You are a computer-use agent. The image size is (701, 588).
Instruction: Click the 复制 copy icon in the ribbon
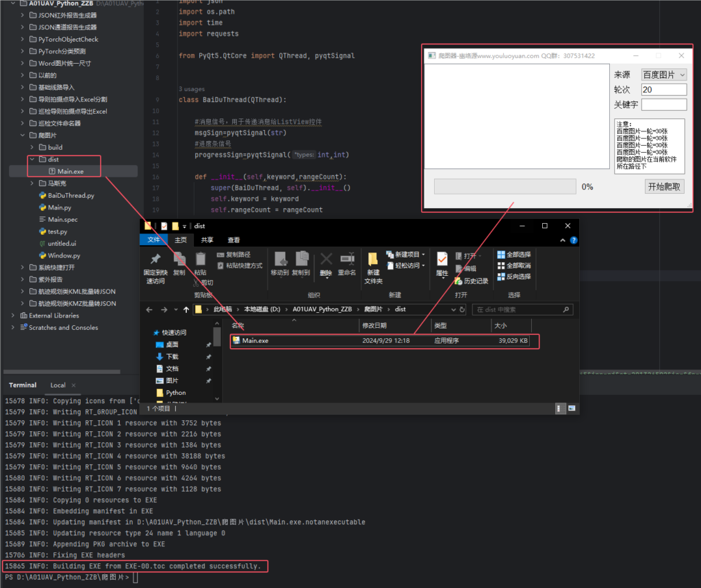179,259
